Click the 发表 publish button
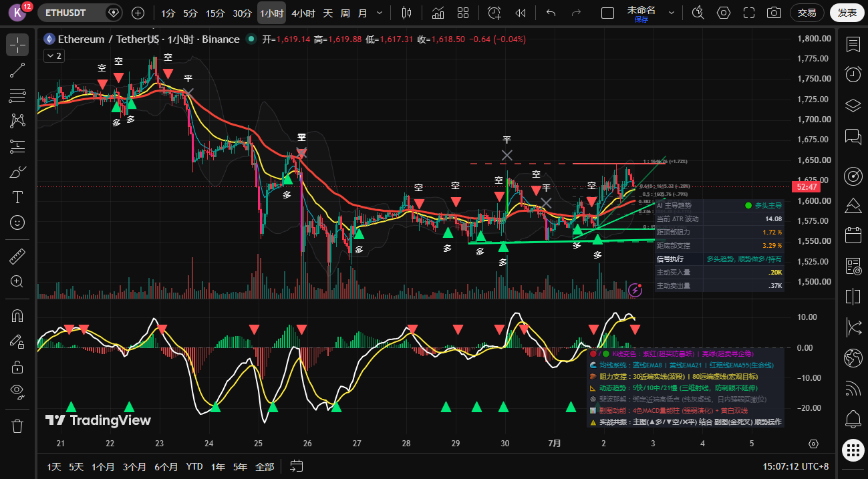 847,13
